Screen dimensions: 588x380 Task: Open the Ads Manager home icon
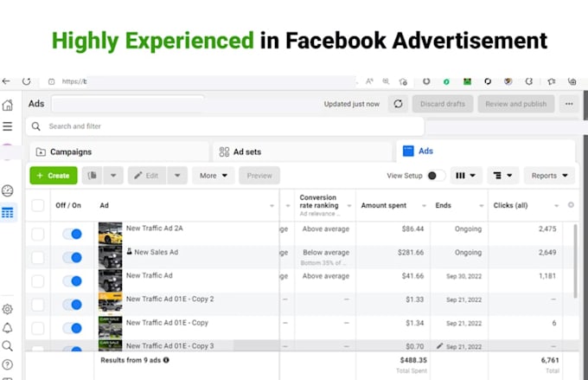pos(8,105)
